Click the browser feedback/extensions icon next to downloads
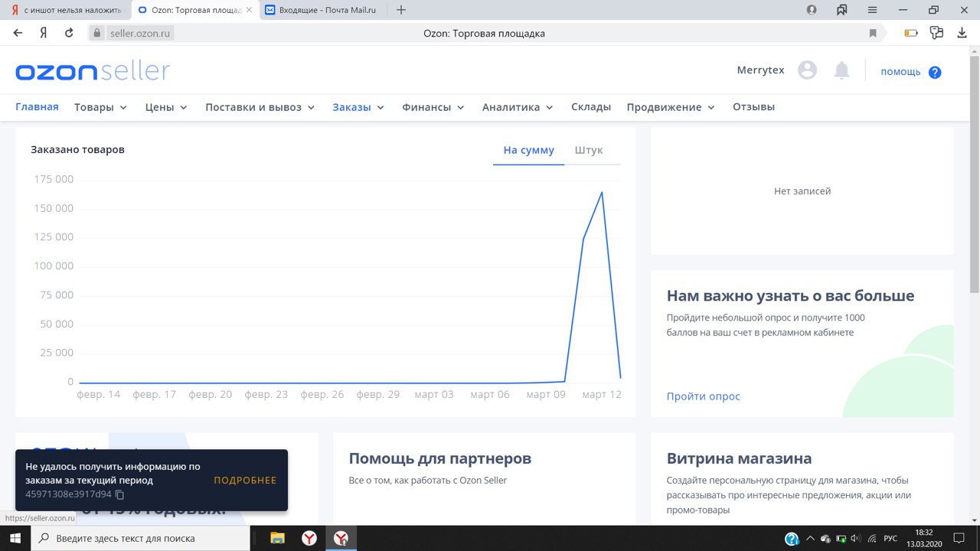980x551 pixels. 936,33
